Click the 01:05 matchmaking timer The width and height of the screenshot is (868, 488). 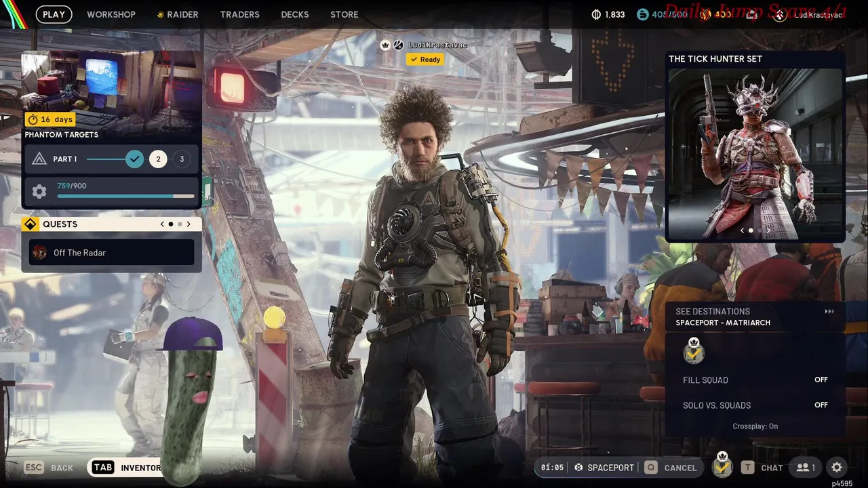[x=553, y=468]
